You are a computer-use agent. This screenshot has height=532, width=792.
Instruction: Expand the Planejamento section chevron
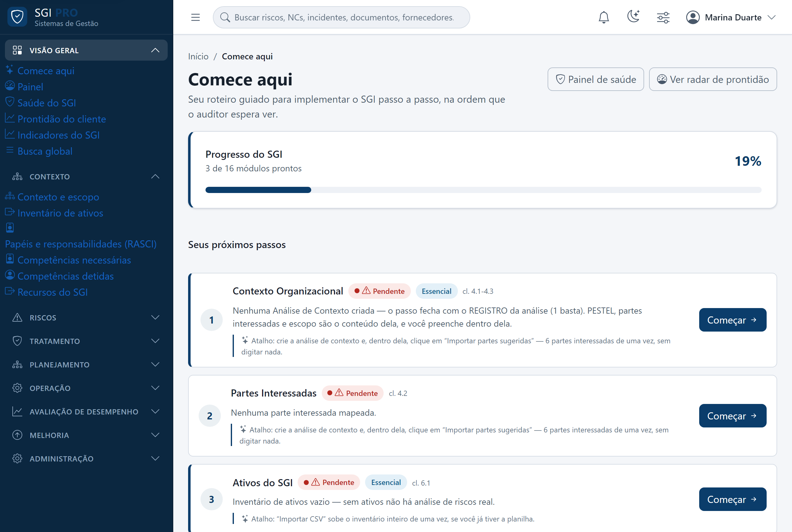155,364
